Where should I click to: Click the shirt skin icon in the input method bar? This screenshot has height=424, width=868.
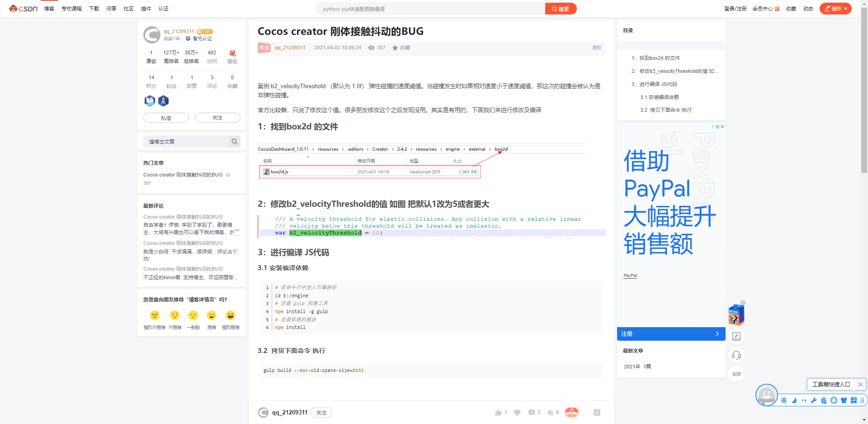(x=844, y=400)
